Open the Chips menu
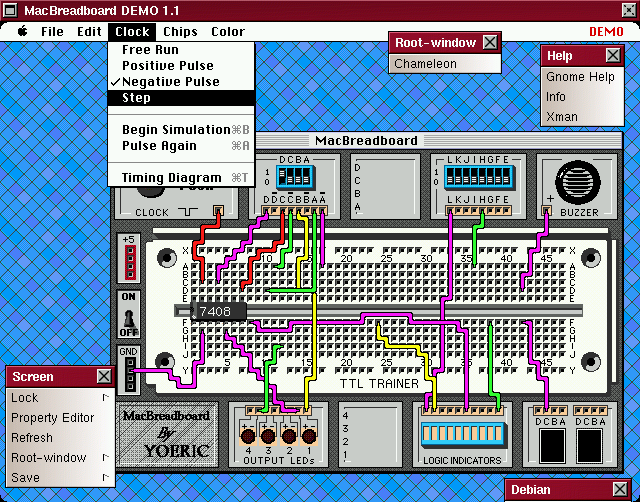Screen dimensions: 640x502 (180, 32)
